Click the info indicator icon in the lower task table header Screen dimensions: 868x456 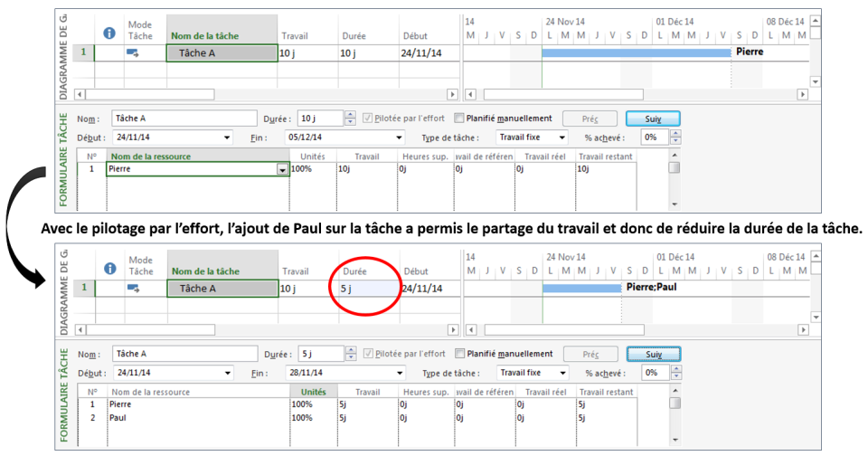point(109,268)
